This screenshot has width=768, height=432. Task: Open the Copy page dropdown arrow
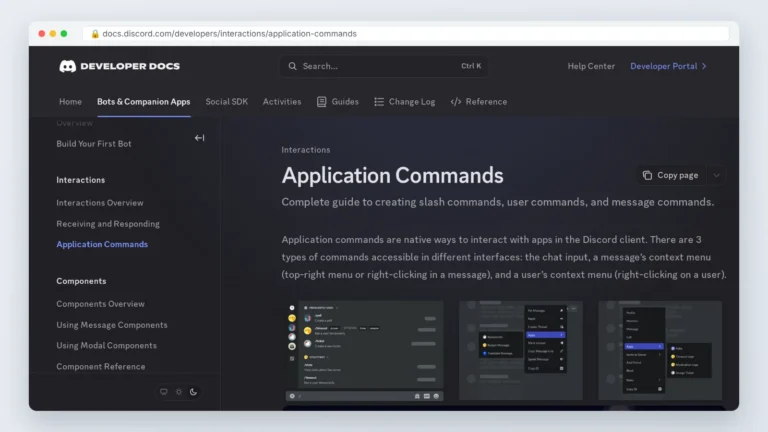717,175
